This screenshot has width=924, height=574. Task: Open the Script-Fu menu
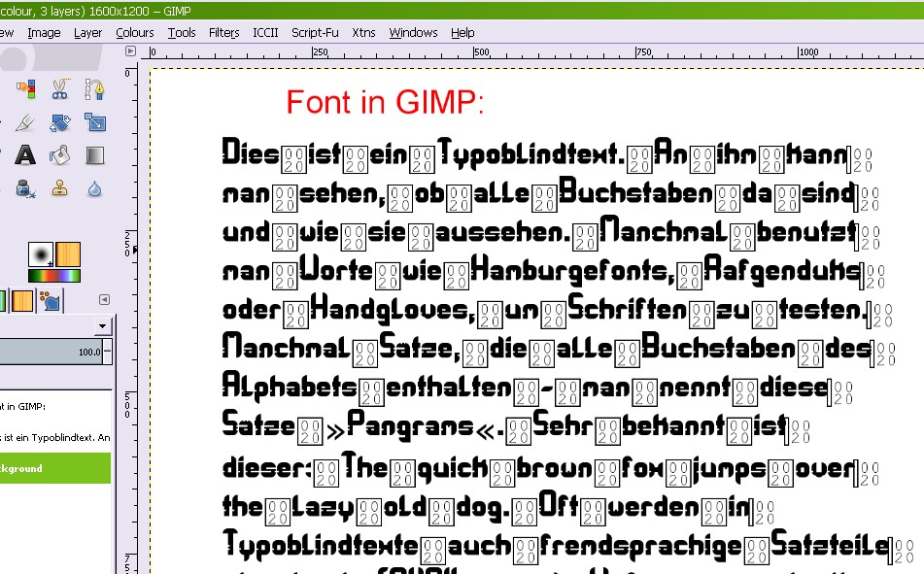[315, 33]
